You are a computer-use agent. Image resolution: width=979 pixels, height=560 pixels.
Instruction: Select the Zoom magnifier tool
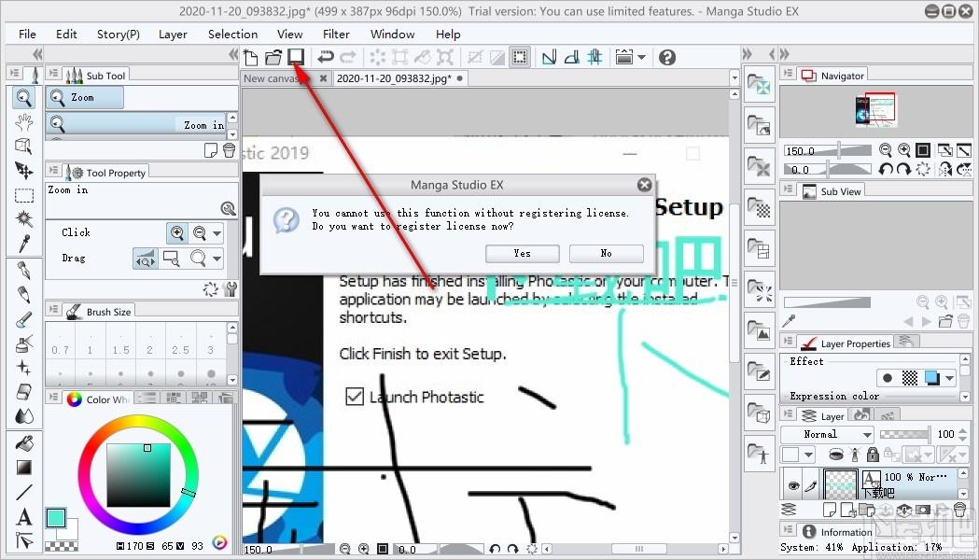tap(23, 97)
